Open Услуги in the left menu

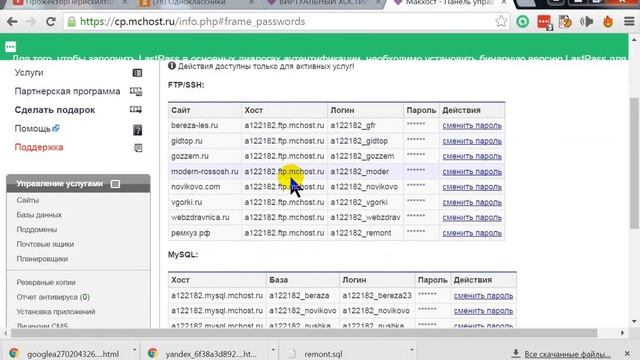(29, 73)
